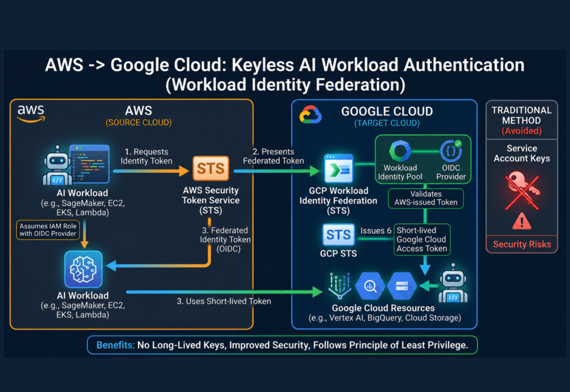The image size is (570, 392).
Task: Click the AI brain workload icon
Action: (83, 269)
